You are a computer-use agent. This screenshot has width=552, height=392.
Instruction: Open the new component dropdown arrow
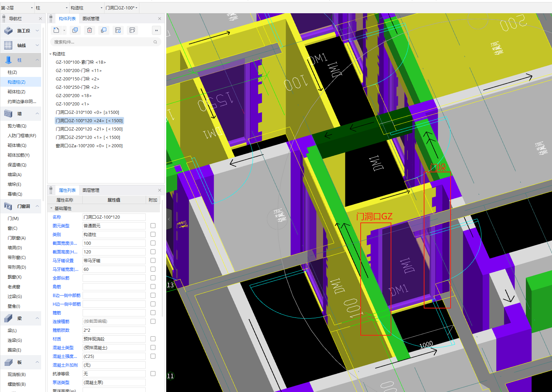tap(64, 30)
